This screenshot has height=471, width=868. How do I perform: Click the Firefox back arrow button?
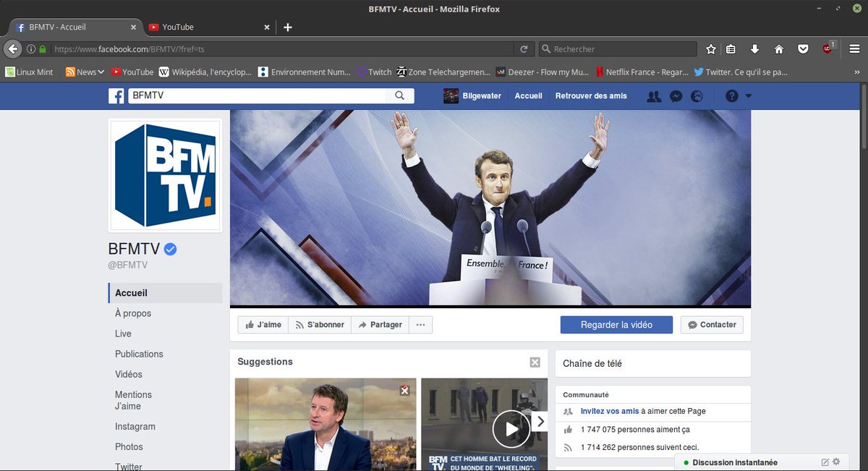click(x=12, y=49)
